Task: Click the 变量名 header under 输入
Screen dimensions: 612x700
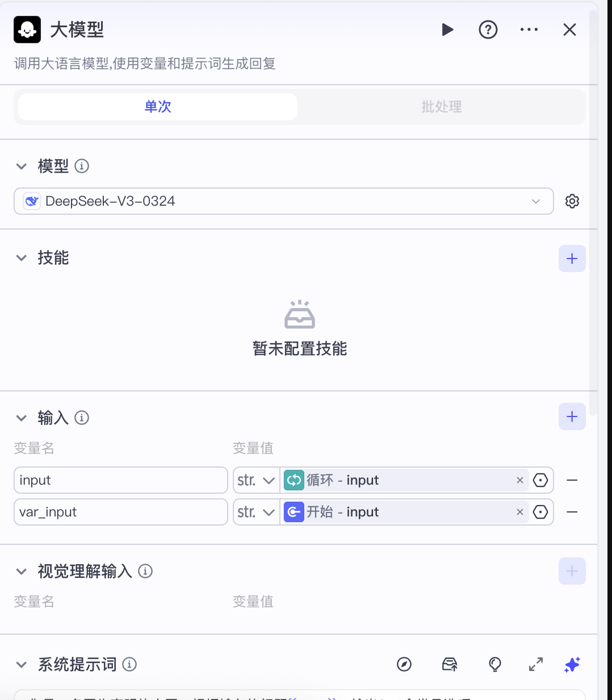Action: click(x=34, y=448)
